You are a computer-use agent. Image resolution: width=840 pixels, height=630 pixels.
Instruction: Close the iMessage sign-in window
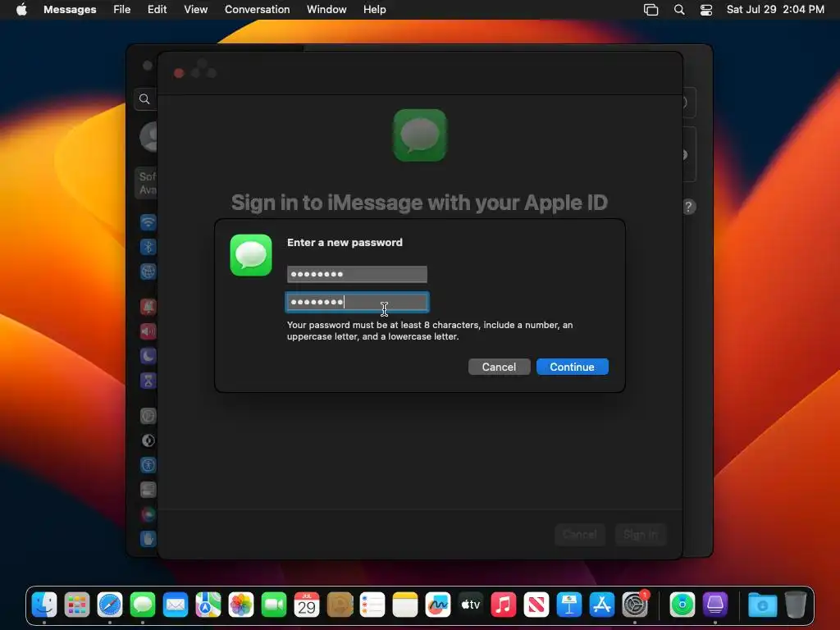[x=179, y=73]
